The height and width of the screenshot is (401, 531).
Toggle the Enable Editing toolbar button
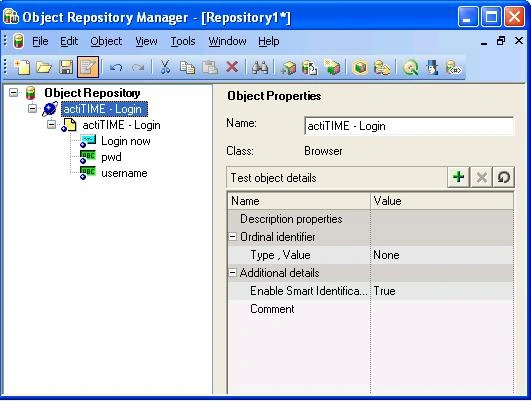click(x=88, y=67)
